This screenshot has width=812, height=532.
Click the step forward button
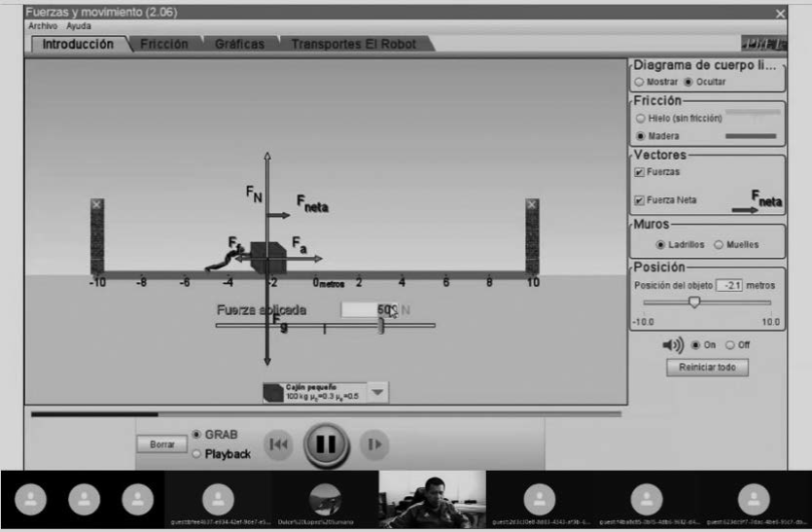point(373,444)
